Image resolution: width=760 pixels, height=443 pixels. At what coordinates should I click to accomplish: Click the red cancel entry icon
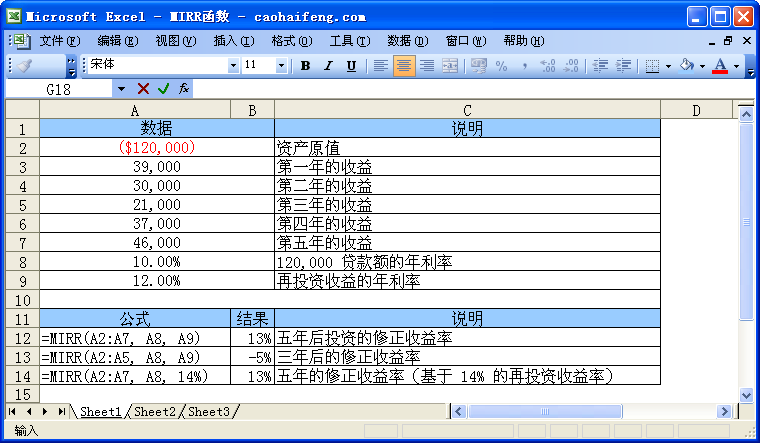point(144,89)
